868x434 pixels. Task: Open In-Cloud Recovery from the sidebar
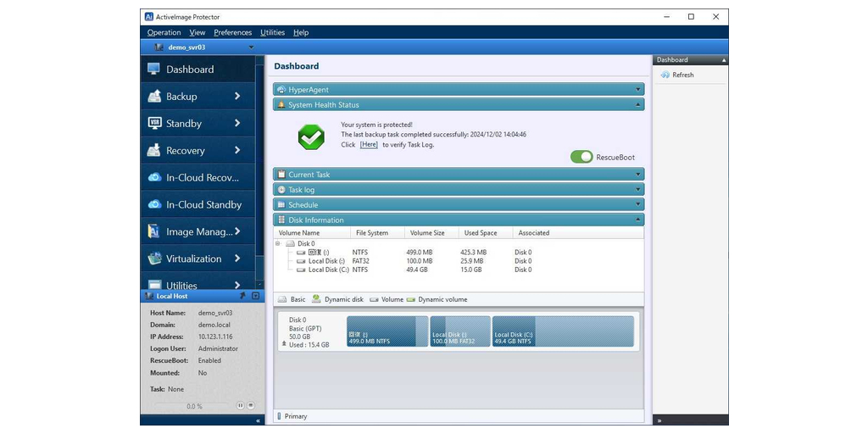(198, 178)
